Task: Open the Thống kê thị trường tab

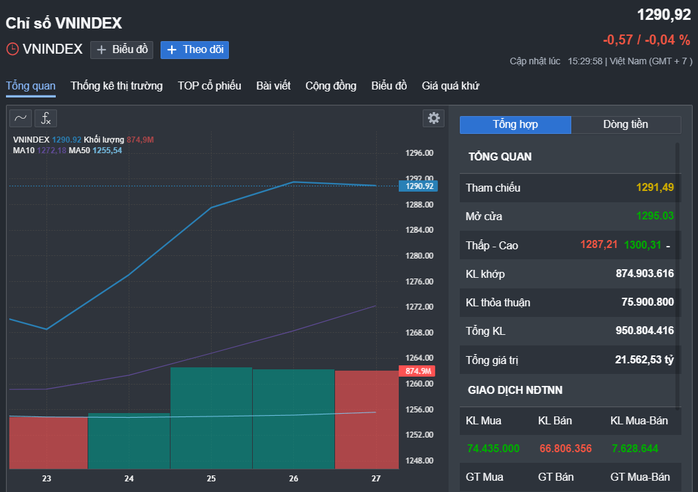Action: point(117,86)
